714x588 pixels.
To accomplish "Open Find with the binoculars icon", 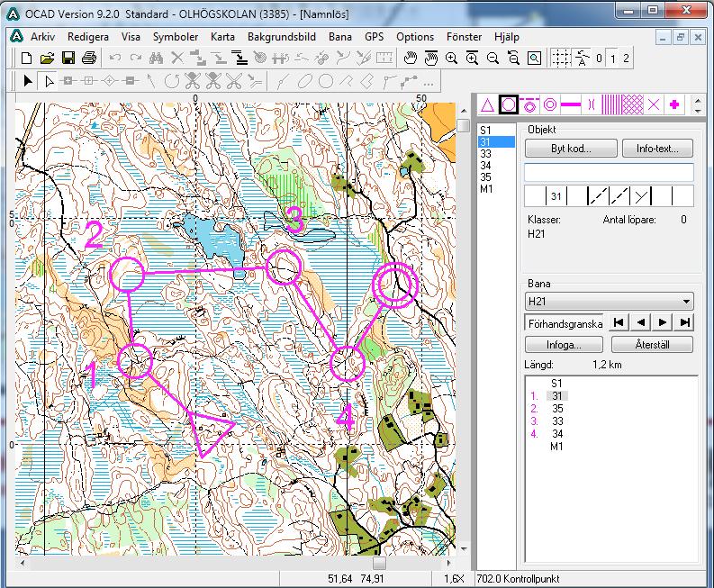I will click(x=156, y=59).
